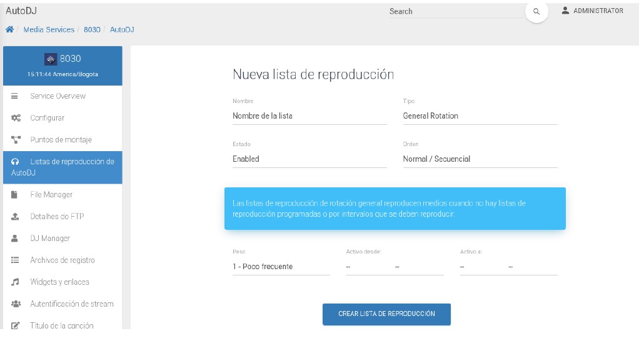Viewport: 644px width, 341px height.
Task: Click the search magnifier icon button
Action: [x=536, y=11]
